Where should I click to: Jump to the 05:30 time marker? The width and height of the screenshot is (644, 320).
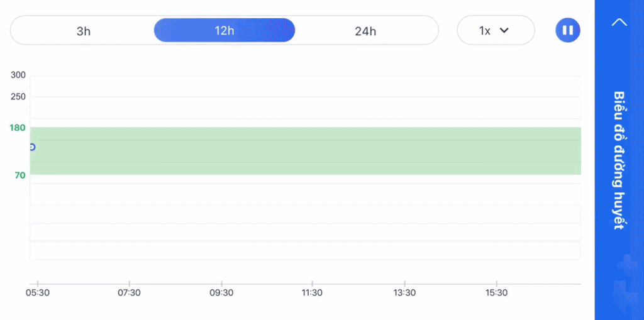pyautogui.click(x=37, y=293)
